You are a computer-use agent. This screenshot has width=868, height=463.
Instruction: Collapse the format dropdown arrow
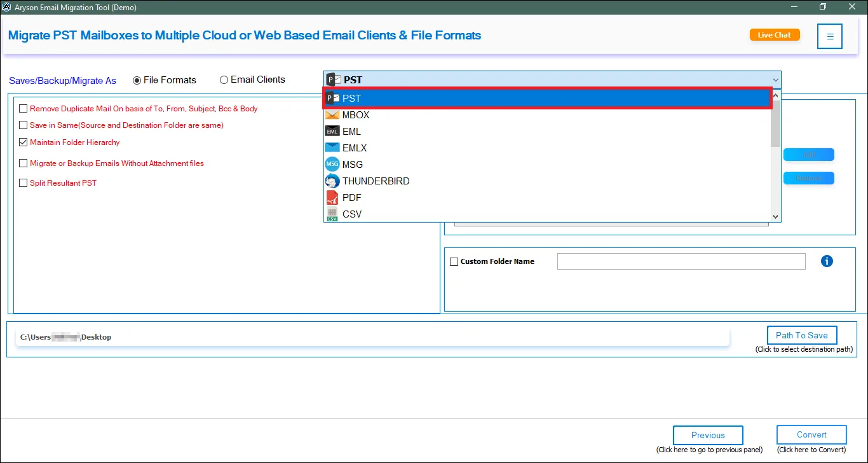point(775,79)
